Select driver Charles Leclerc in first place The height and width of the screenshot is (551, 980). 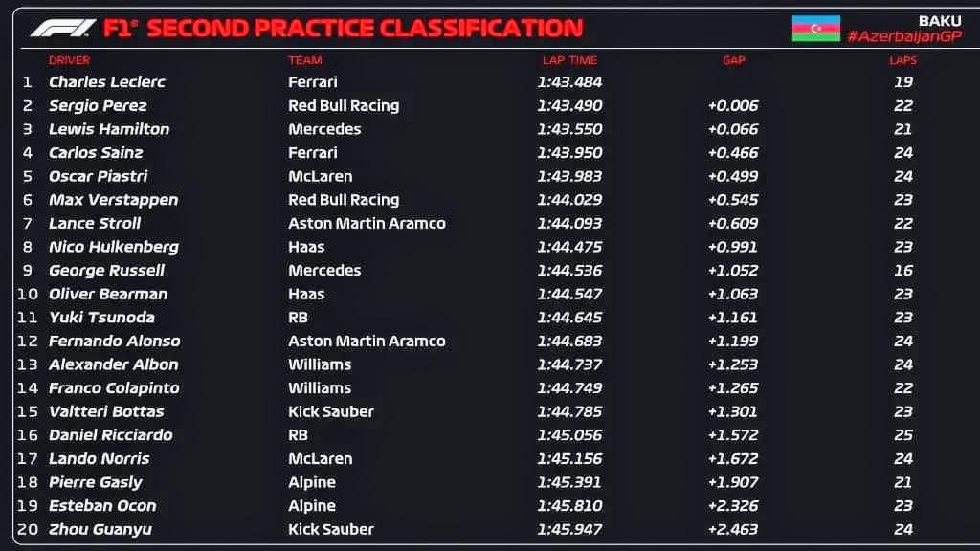click(107, 82)
